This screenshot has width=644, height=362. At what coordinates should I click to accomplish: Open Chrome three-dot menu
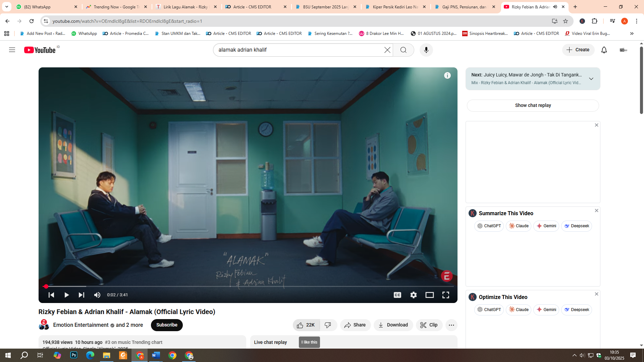pyautogui.click(x=637, y=21)
